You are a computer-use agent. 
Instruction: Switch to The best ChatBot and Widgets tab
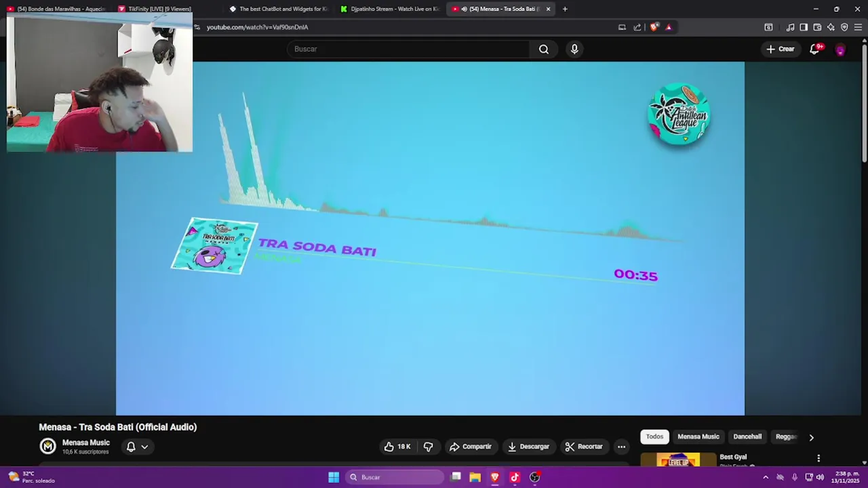(x=279, y=9)
